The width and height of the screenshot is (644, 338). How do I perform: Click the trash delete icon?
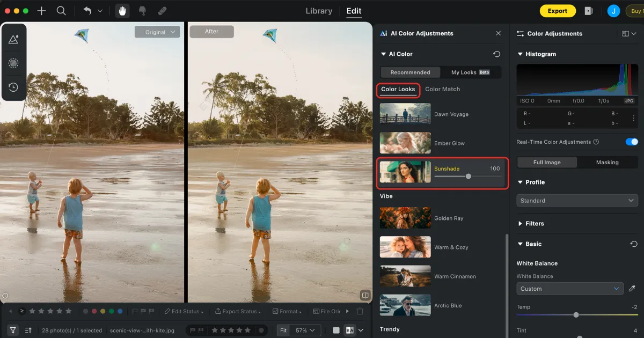[360, 311]
